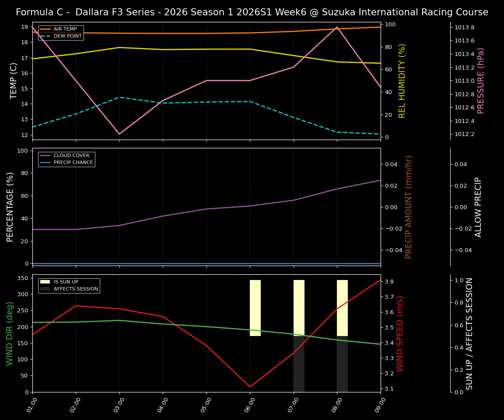Click the chart title text
The height and width of the screenshot is (420, 504).
click(x=252, y=12)
